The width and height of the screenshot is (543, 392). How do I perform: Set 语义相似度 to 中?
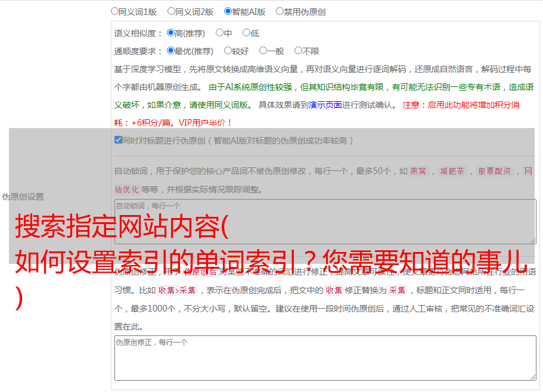tap(219, 33)
